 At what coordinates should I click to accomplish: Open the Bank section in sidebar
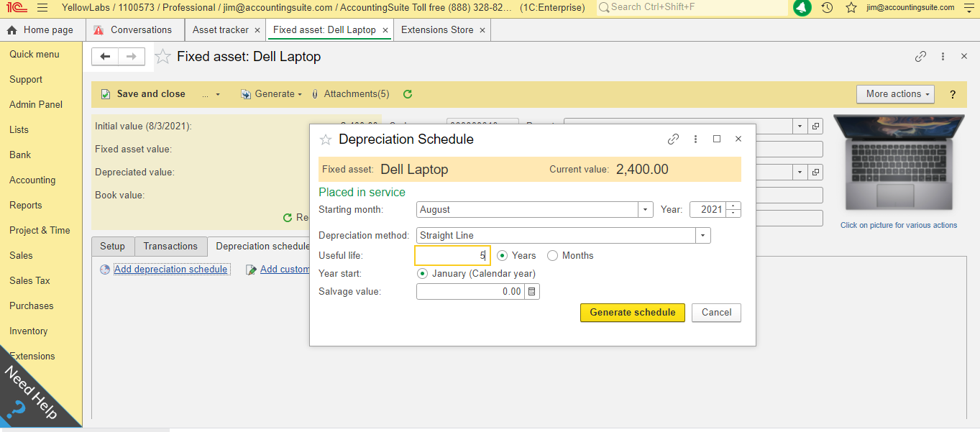click(20, 155)
